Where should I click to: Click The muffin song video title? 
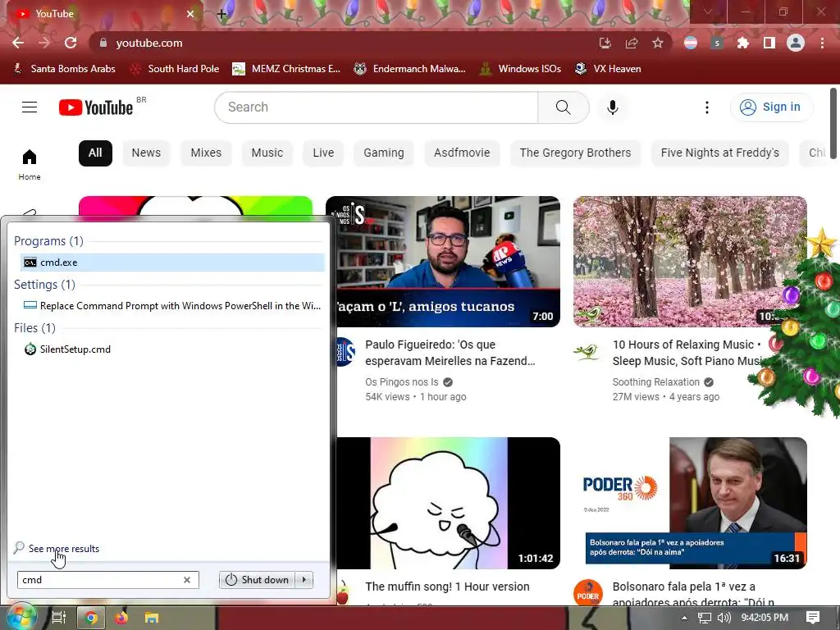[x=447, y=587]
